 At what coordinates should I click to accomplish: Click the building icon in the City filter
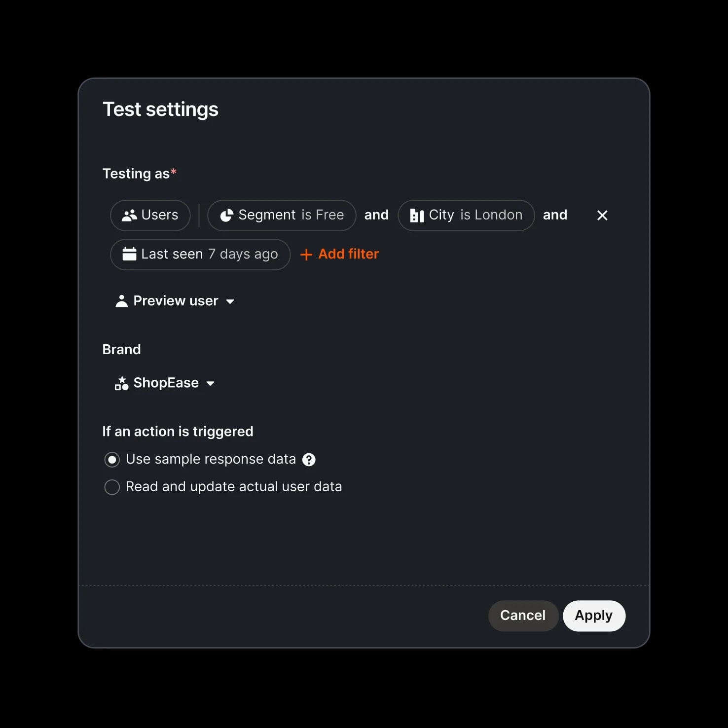[417, 215]
